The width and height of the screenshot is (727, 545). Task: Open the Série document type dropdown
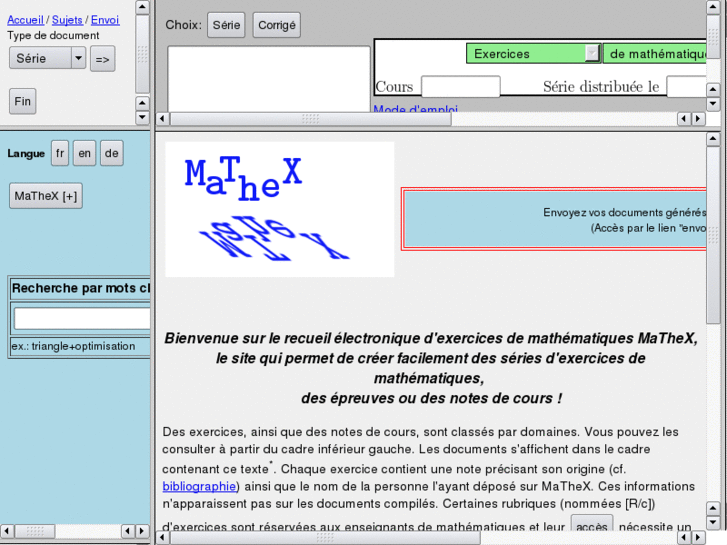pos(47,58)
